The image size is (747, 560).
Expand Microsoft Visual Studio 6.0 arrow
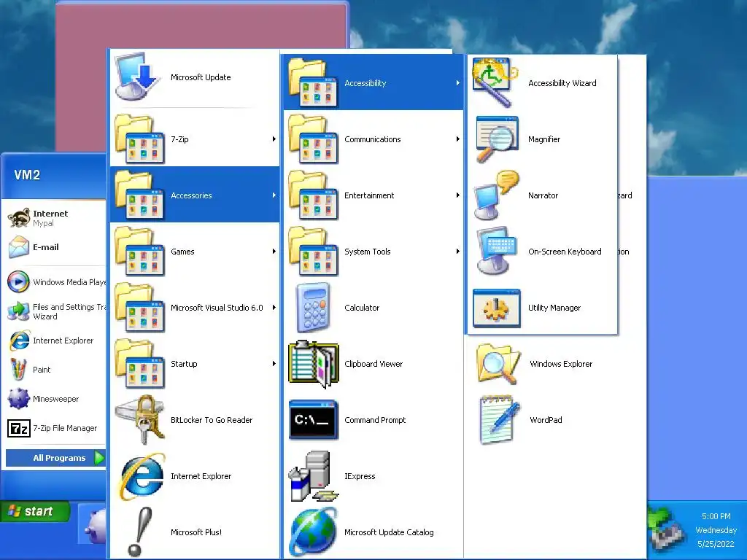click(x=274, y=308)
